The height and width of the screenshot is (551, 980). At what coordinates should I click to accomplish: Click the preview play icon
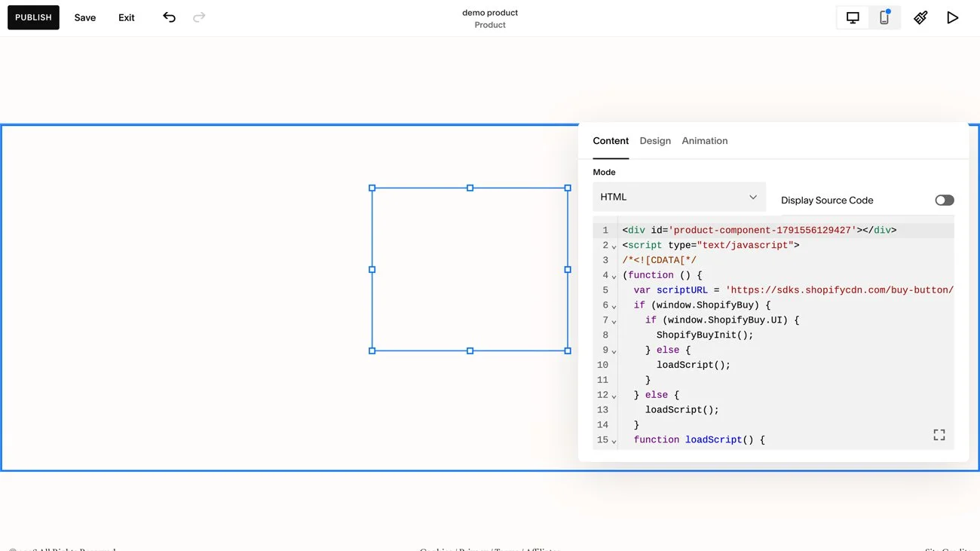[953, 17]
